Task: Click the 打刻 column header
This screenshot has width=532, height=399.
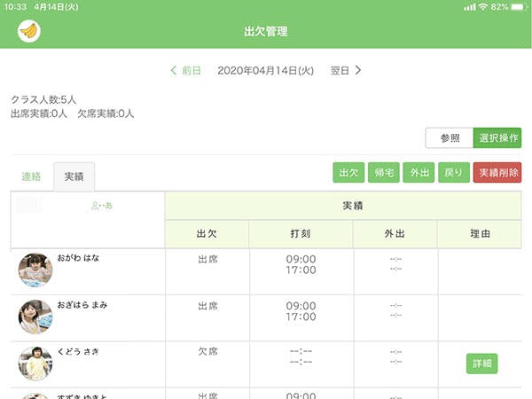Action: click(x=301, y=234)
